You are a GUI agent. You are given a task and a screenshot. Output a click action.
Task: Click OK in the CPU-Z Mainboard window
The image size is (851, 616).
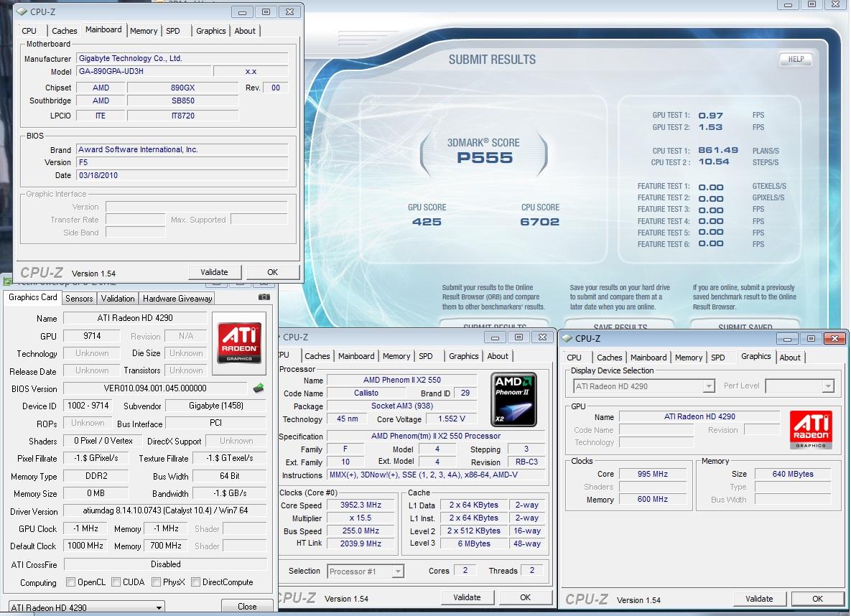click(x=272, y=272)
